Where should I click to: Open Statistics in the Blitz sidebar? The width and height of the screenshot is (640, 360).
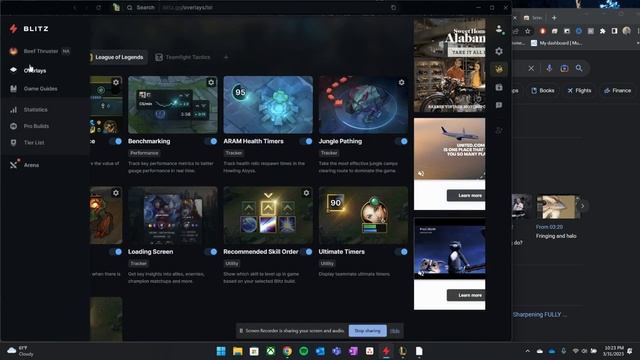(36, 109)
